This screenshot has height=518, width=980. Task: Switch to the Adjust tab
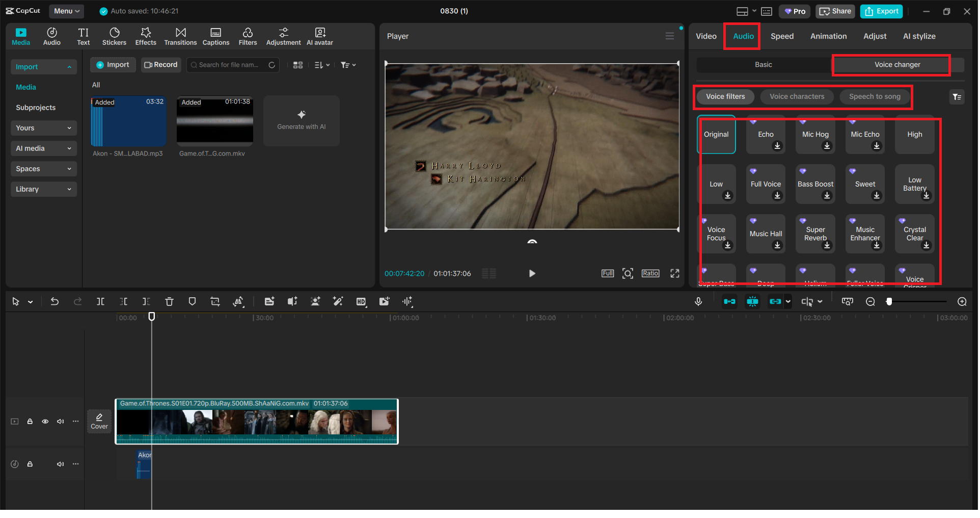tap(875, 36)
